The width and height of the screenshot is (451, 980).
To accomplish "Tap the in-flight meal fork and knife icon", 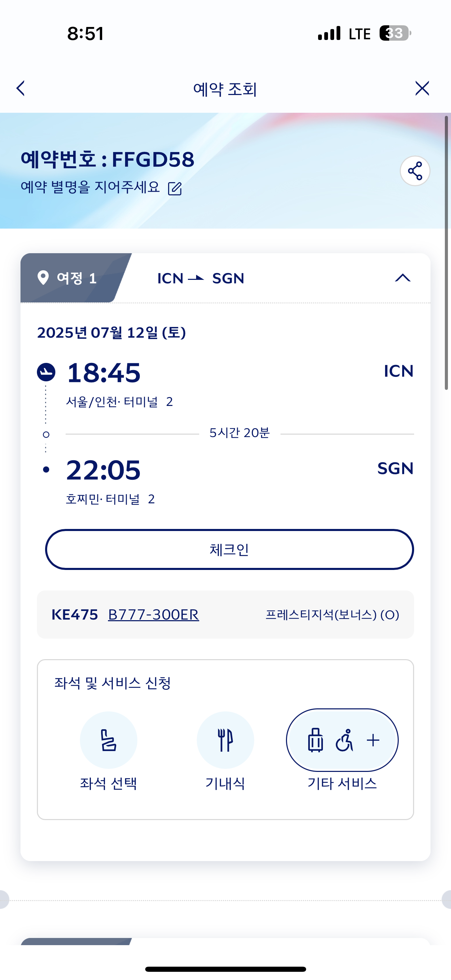I will tap(225, 740).
